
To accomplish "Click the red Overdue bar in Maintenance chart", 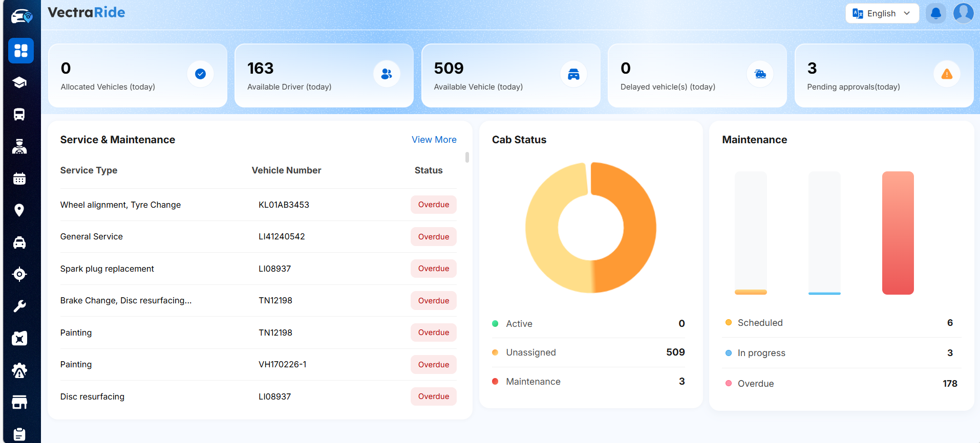I will (x=898, y=233).
